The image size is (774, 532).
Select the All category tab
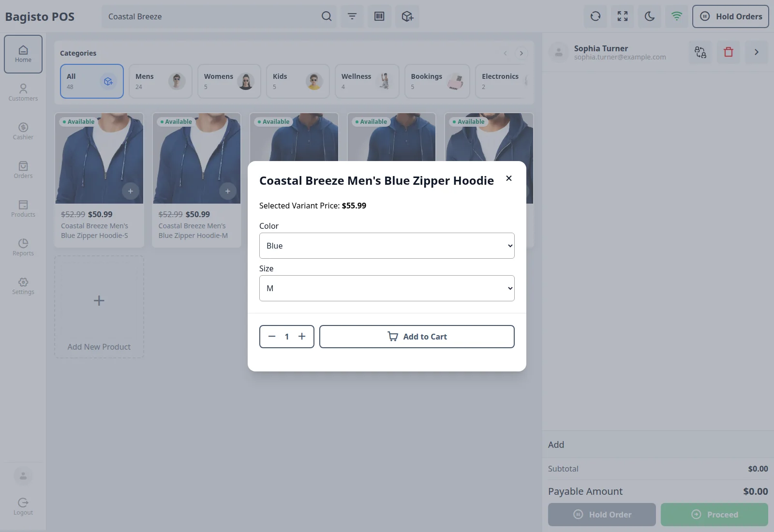[92, 81]
